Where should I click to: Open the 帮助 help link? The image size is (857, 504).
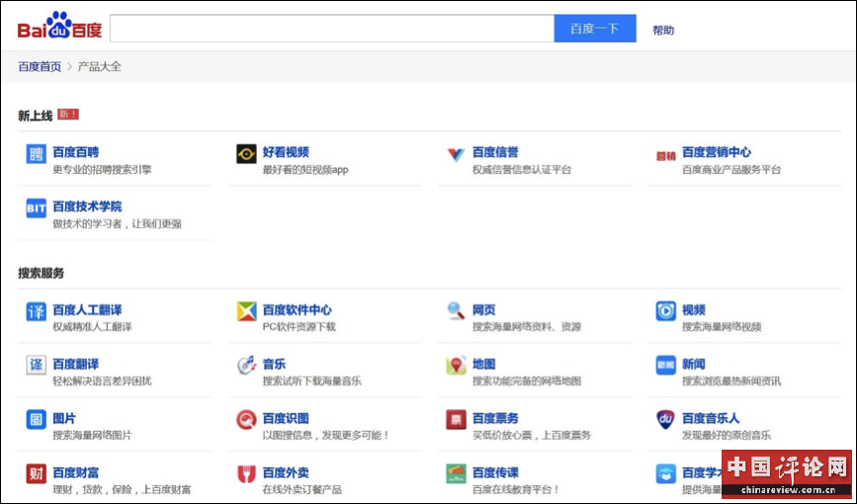click(663, 30)
